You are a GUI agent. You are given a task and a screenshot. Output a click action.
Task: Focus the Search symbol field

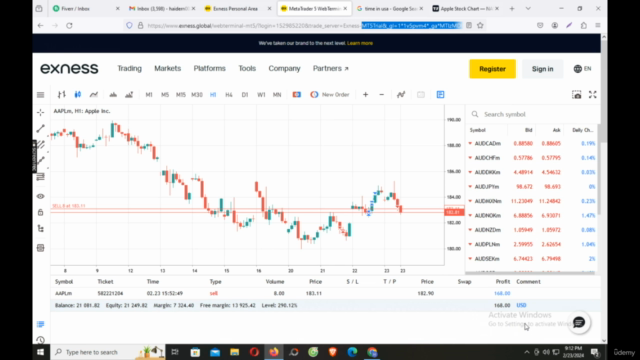tap(533, 114)
